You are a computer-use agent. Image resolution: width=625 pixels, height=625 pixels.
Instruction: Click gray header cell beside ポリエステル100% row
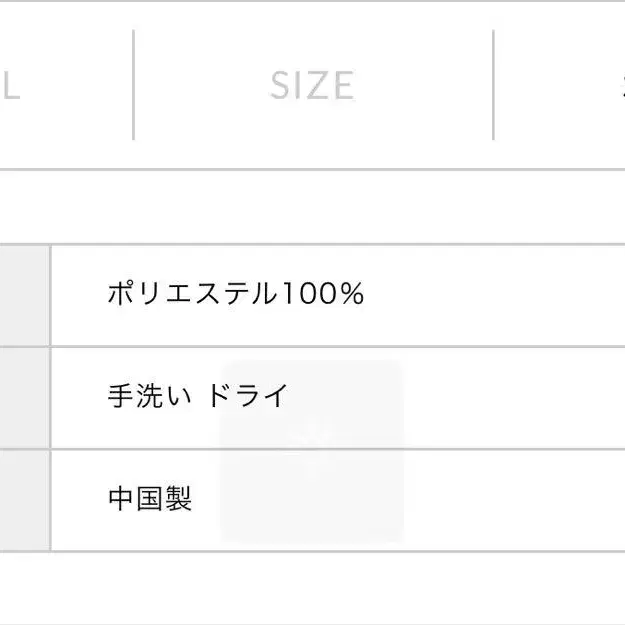[23, 295]
